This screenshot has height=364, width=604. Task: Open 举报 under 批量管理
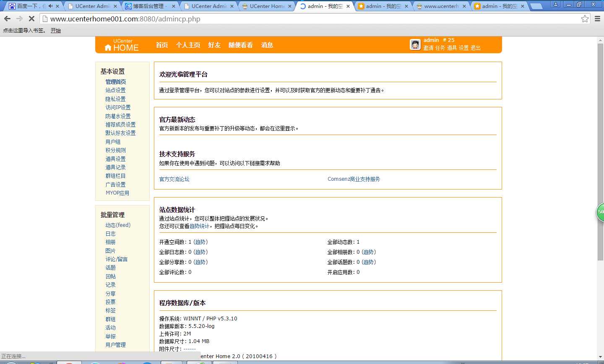(110, 336)
